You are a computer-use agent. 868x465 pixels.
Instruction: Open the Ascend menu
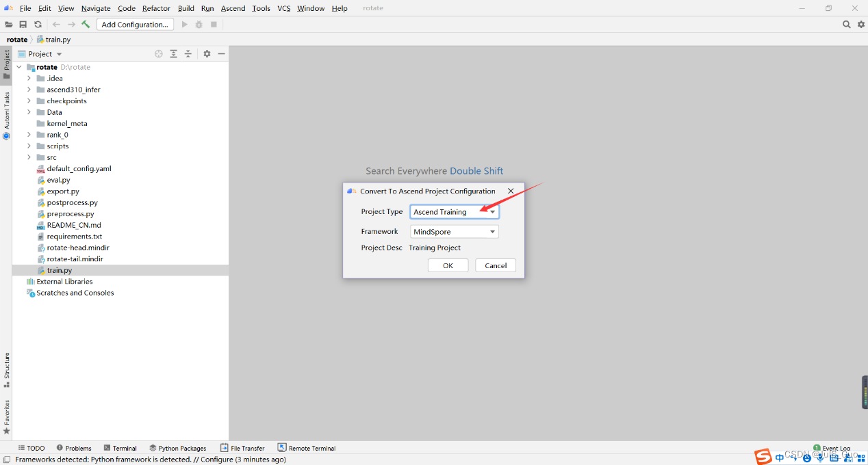[x=233, y=8]
